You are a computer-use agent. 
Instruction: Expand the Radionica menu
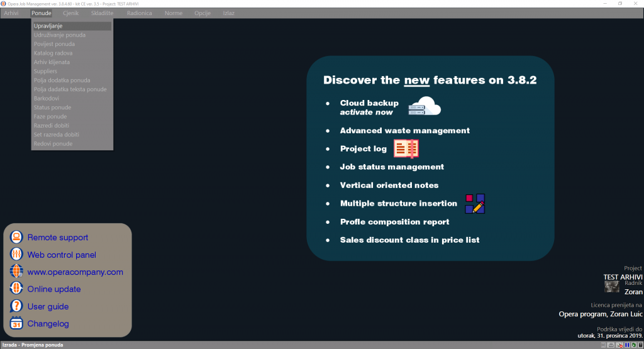pyautogui.click(x=139, y=13)
